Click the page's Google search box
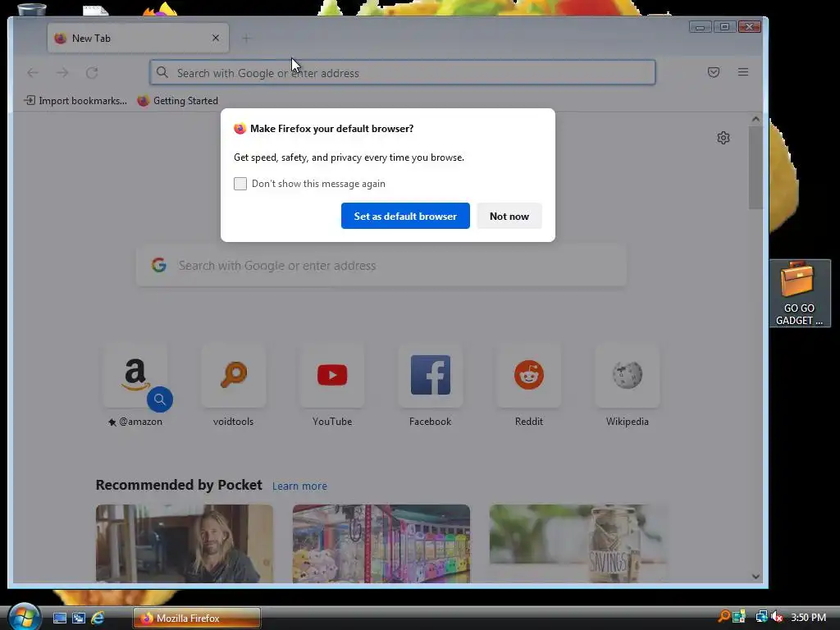 point(381,265)
